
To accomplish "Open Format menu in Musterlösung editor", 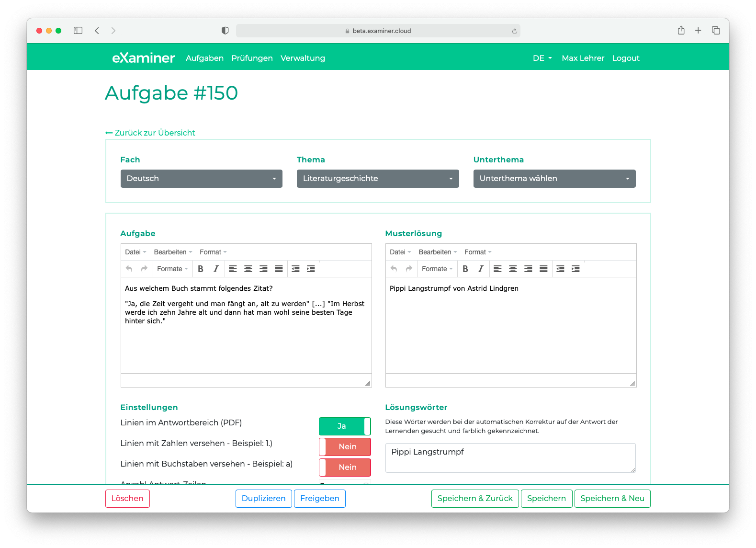I will [x=478, y=252].
